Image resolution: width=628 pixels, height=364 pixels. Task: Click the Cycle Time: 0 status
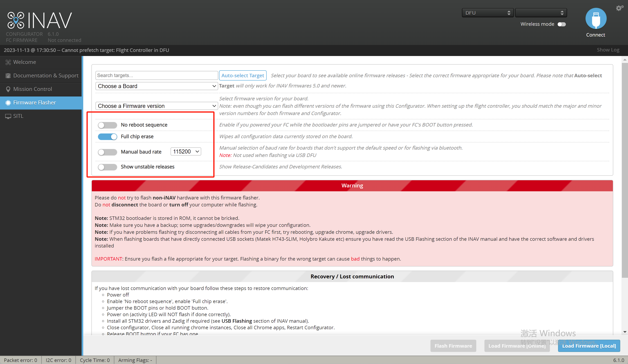click(95, 360)
